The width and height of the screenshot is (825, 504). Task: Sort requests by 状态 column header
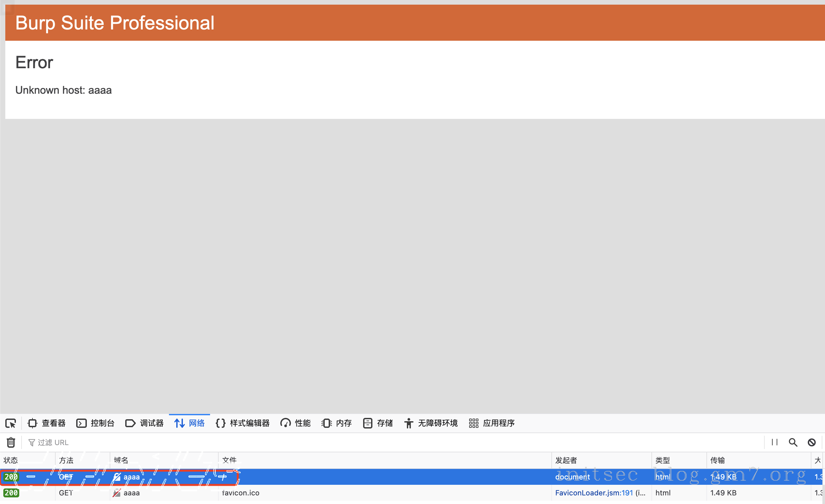11,461
